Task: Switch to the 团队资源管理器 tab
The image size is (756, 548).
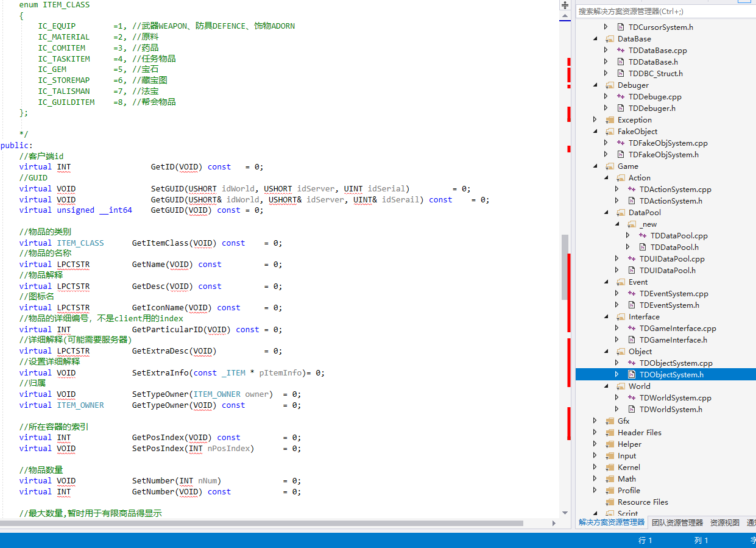Action: pos(677,522)
